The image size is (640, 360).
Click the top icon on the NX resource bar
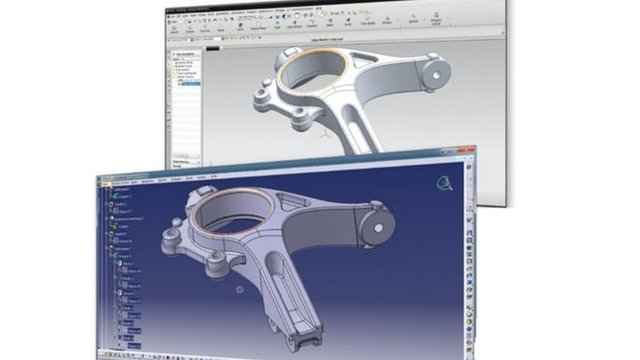(x=169, y=53)
